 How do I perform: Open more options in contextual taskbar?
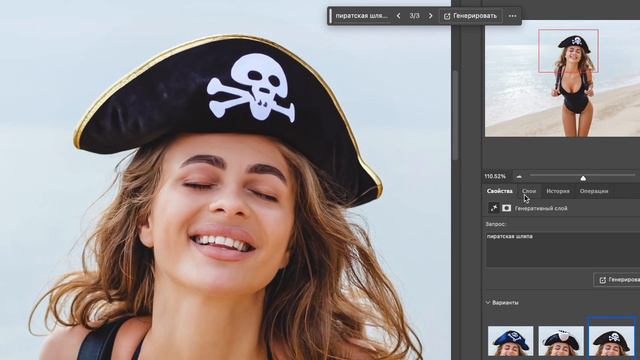click(513, 16)
